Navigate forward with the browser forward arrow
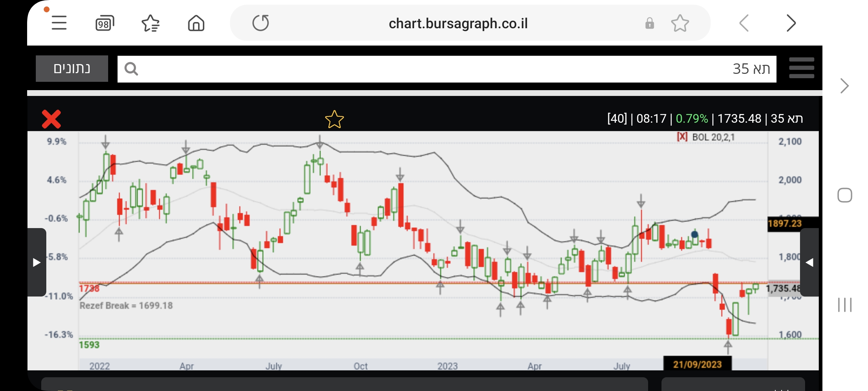 [791, 24]
